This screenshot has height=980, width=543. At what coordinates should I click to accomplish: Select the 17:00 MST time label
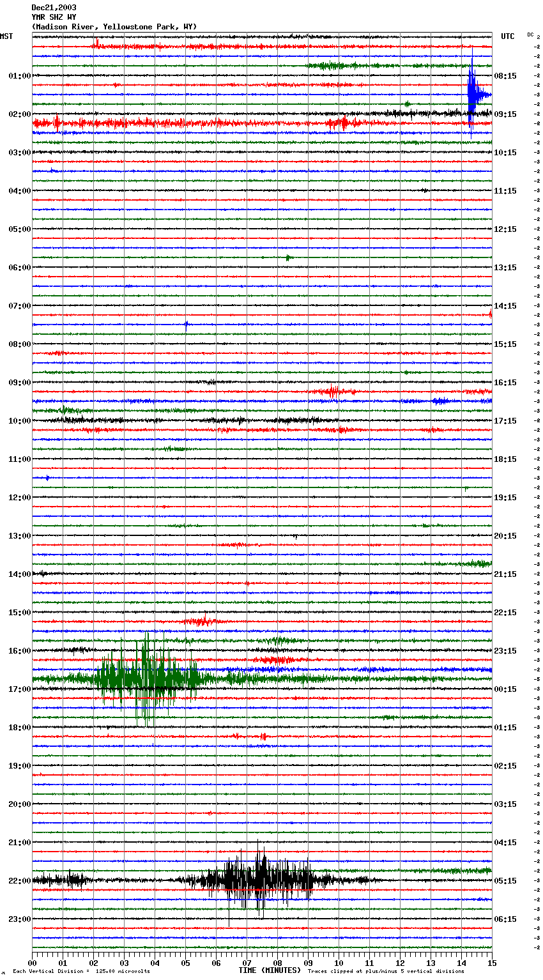tap(19, 689)
